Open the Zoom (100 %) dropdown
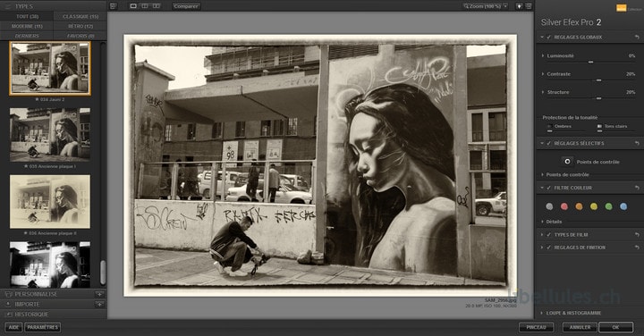 click(486, 6)
